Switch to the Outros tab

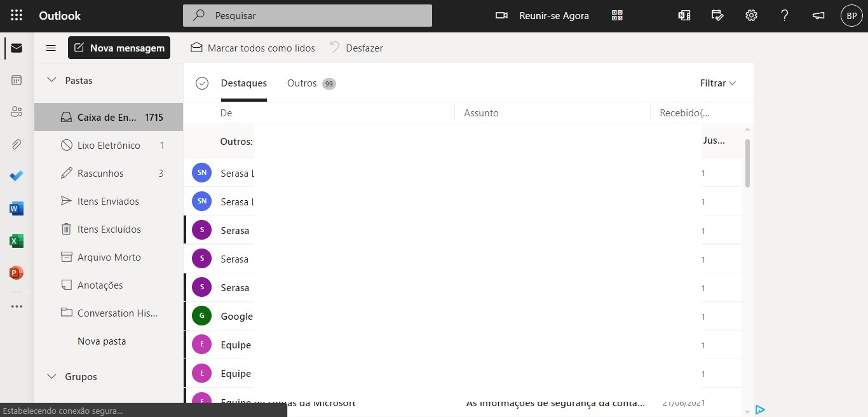(x=311, y=83)
